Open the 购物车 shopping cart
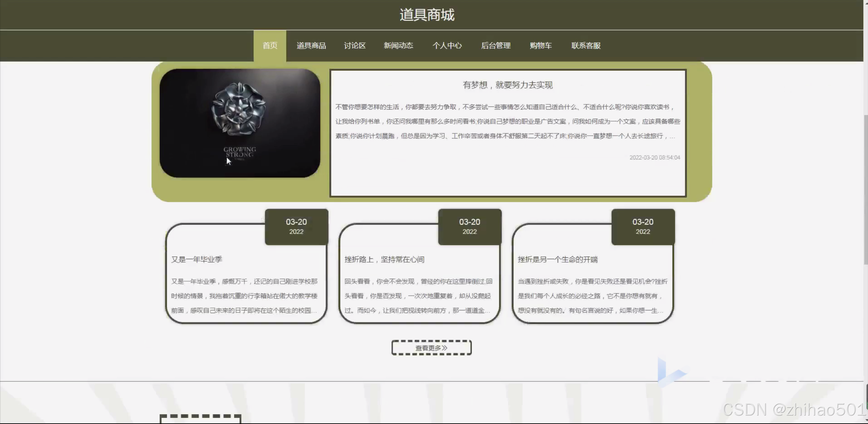 (541, 45)
